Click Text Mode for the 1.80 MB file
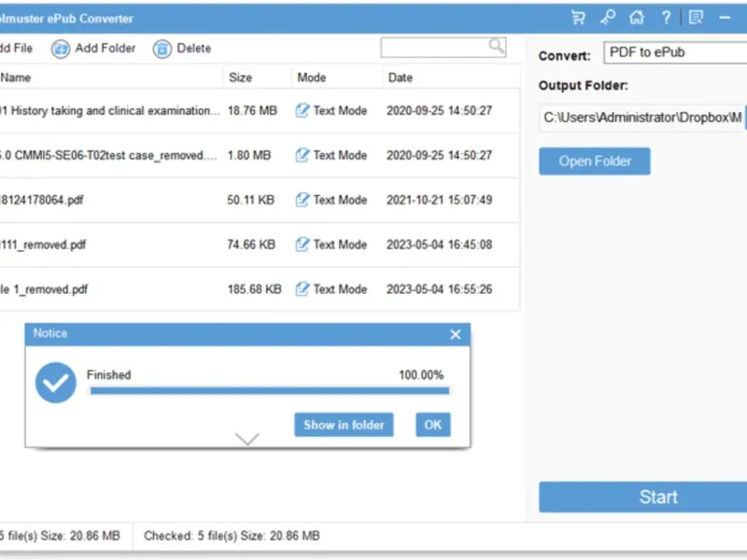The width and height of the screenshot is (747, 560). pyautogui.click(x=340, y=155)
